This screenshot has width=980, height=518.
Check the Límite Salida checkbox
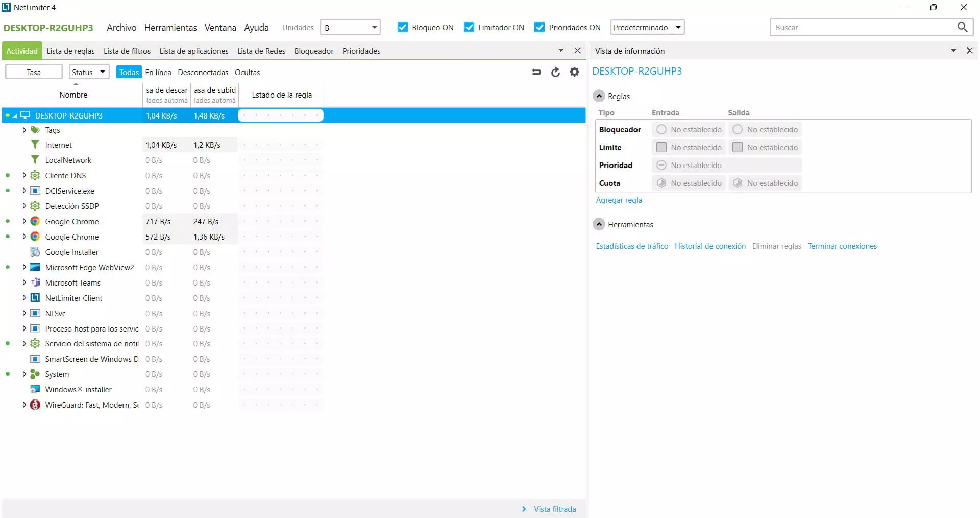(x=738, y=147)
